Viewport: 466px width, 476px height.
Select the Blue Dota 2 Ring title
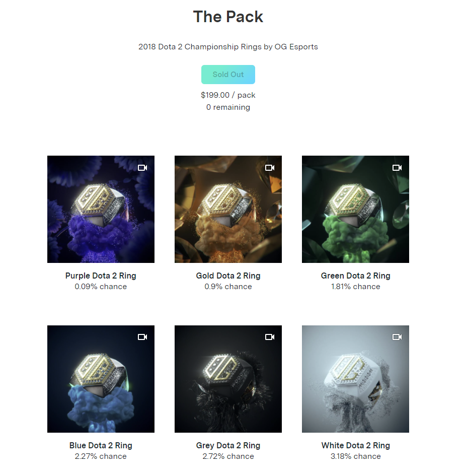click(x=101, y=445)
